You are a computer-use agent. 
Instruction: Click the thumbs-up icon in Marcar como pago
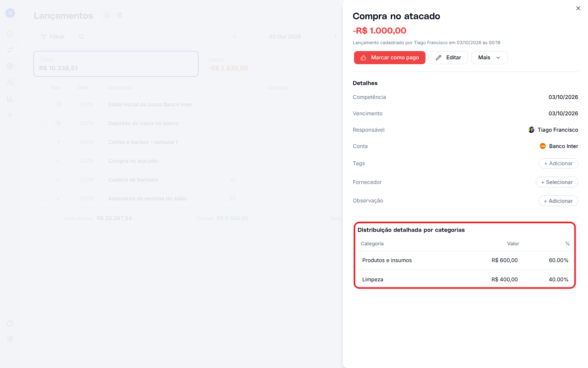(363, 58)
